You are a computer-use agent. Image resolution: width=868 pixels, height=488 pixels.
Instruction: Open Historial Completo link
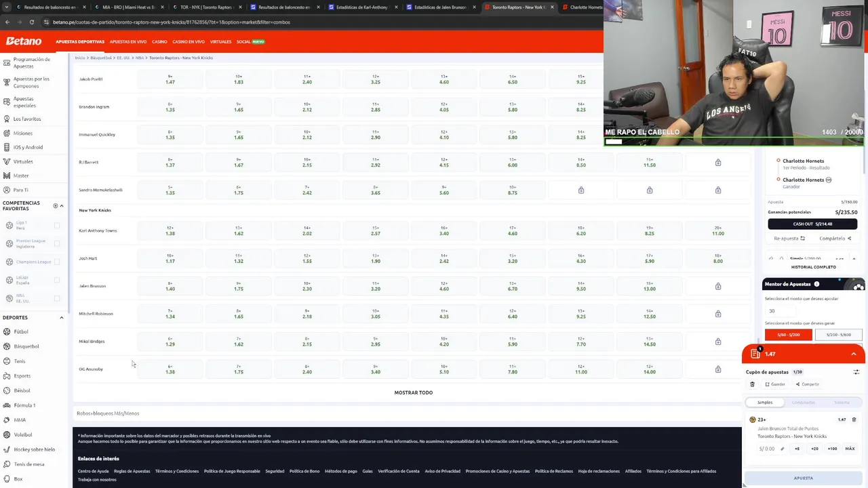tap(813, 267)
